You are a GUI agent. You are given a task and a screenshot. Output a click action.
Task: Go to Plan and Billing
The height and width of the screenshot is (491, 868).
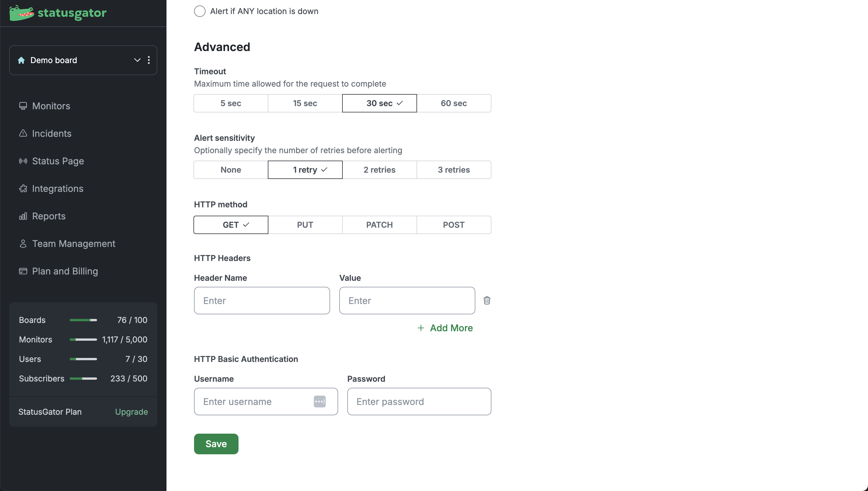click(65, 271)
